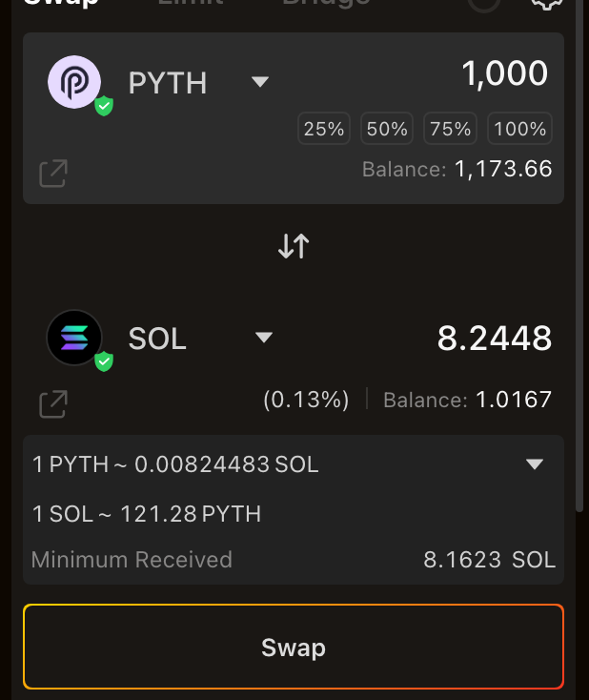Click the Minimum Received label
This screenshot has width=589, height=700.
tap(132, 560)
